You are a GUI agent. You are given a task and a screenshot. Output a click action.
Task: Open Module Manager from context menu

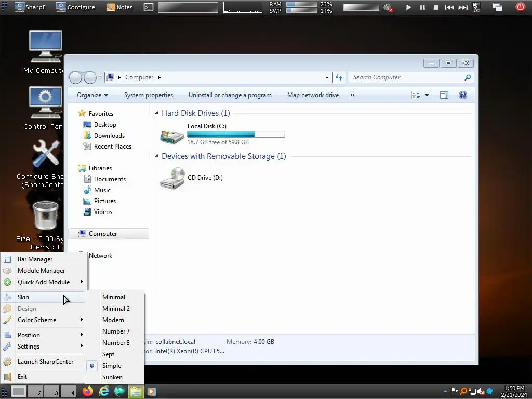click(43, 271)
